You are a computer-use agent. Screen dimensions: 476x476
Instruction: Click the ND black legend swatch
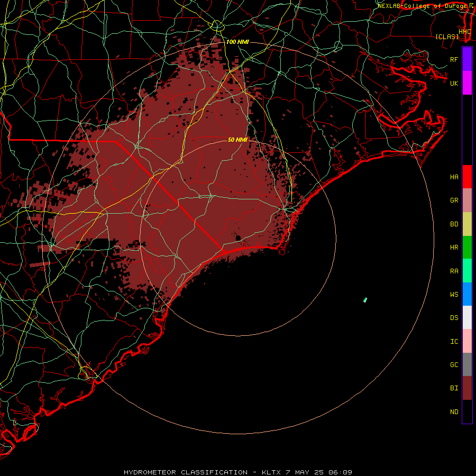(467, 411)
